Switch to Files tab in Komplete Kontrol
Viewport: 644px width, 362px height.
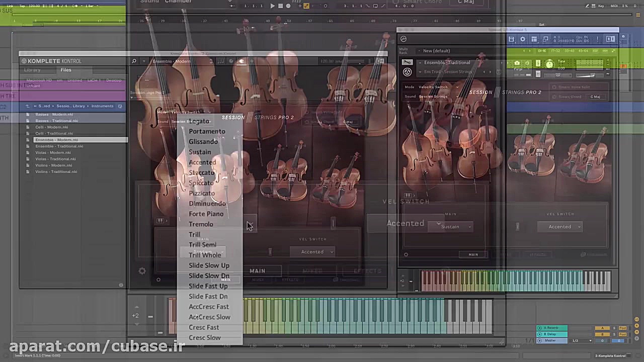[66, 70]
